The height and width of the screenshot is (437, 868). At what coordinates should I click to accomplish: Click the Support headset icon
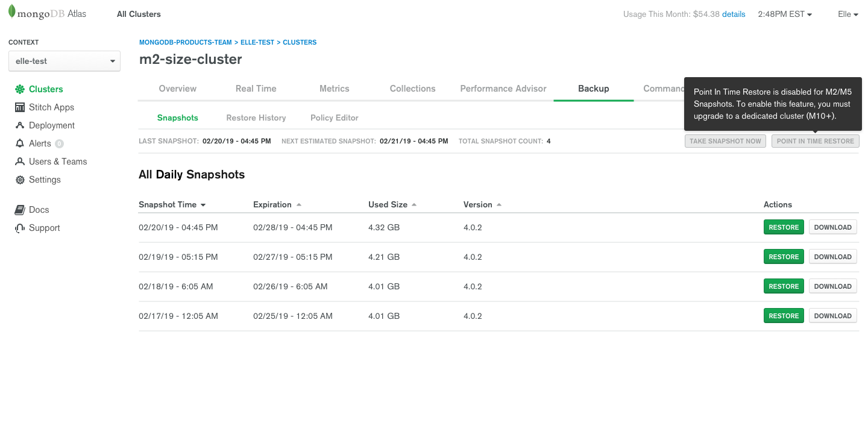[x=20, y=228]
